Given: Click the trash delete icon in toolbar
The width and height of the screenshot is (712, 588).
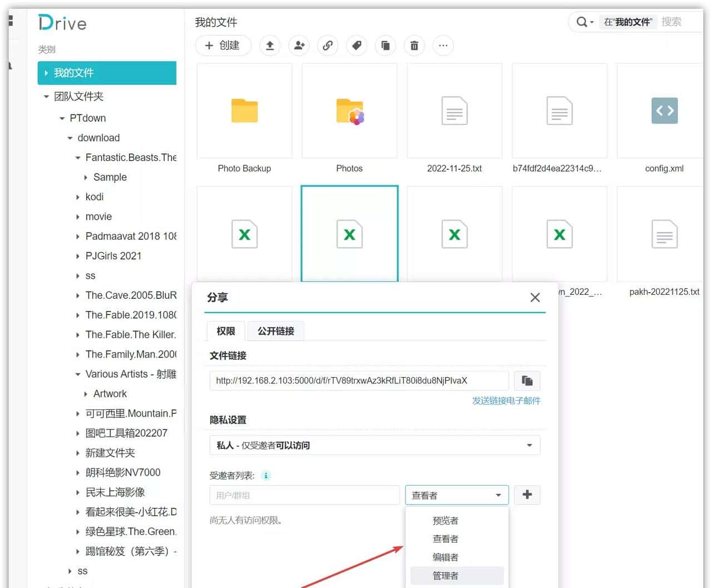Looking at the screenshot, I should [x=414, y=46].
